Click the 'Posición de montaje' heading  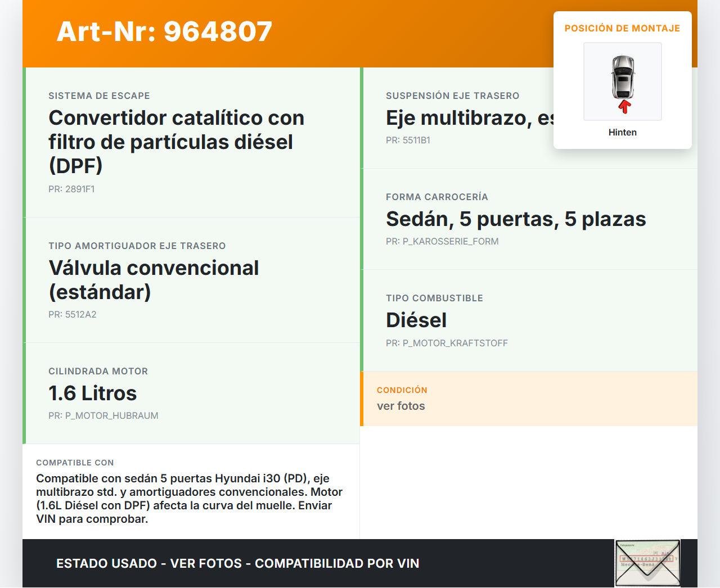coord(622,29)
